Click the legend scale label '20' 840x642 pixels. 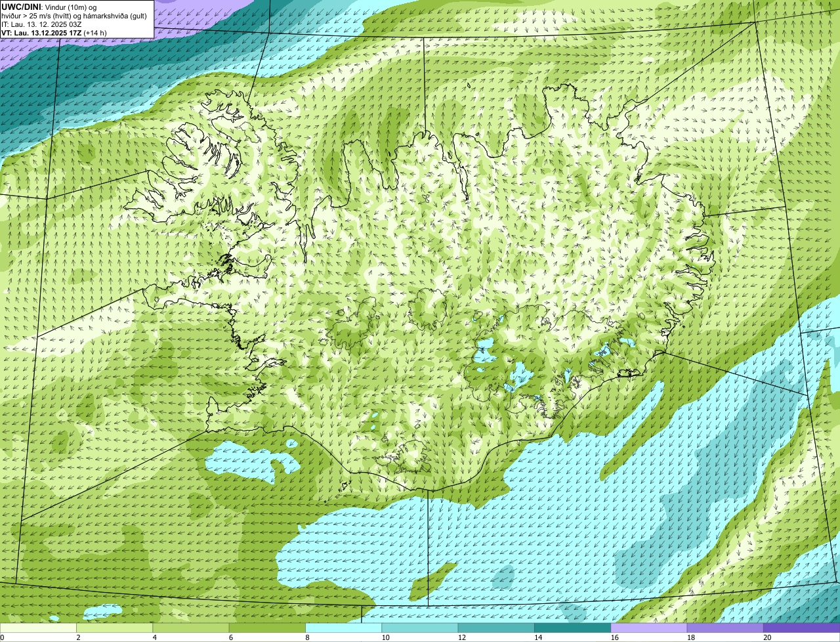pyautogui.click(x=767, y=637)
